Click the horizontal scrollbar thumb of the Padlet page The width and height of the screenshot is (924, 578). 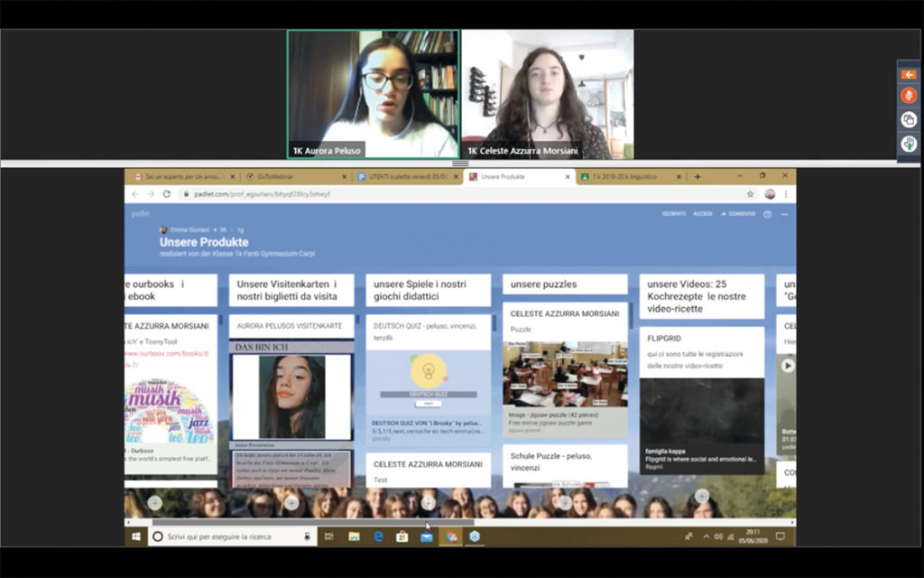[x=313, y=522]
